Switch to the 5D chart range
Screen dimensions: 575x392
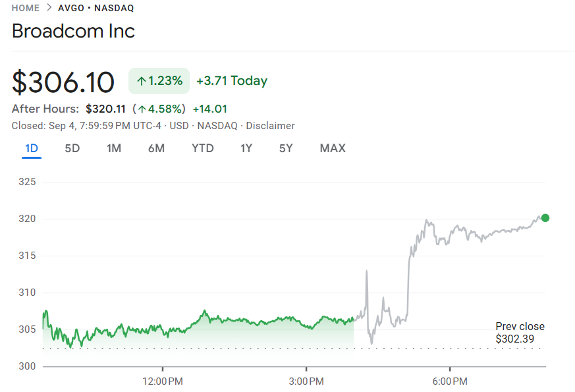tap(72, 148)
